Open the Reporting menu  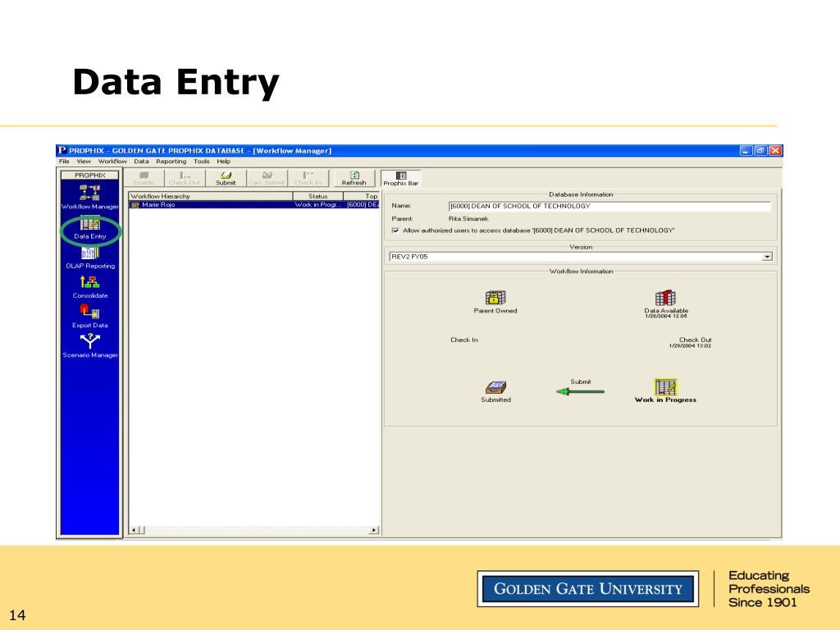pos(171,162)
